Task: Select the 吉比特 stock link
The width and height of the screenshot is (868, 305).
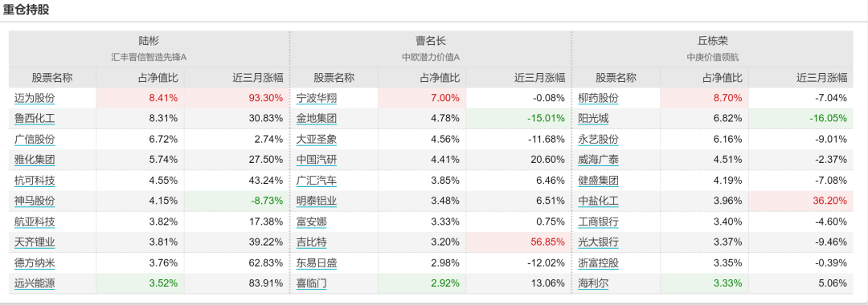Action: (x=312, y=242)
